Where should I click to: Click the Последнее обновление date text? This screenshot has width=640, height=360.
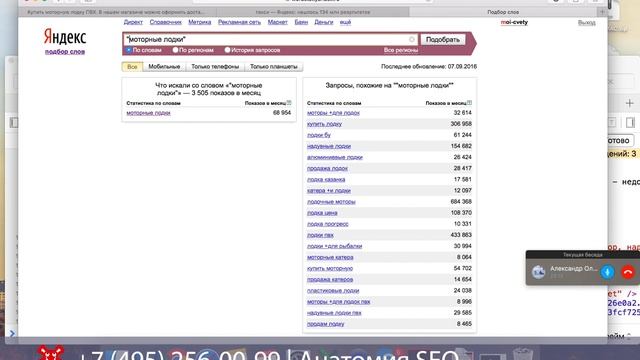pyautogui.click(x=429, y=66)
